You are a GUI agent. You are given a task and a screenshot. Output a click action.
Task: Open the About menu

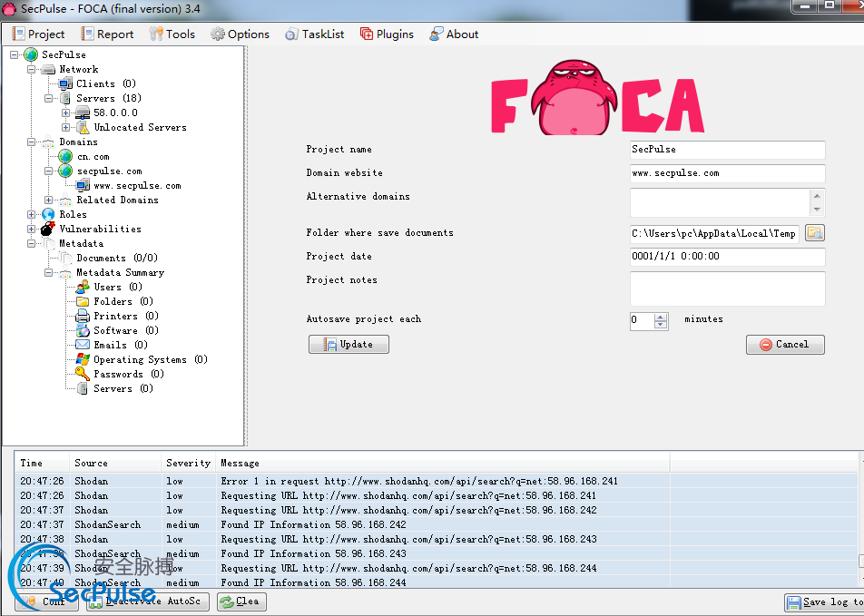pyautogui.click(x=454, y=34)
